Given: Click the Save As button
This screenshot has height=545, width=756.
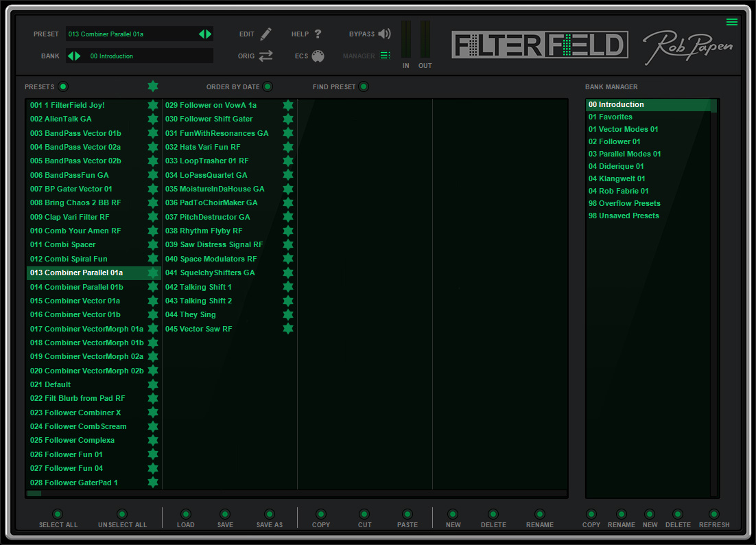Looking at the screenshot, I should point(270,519).
